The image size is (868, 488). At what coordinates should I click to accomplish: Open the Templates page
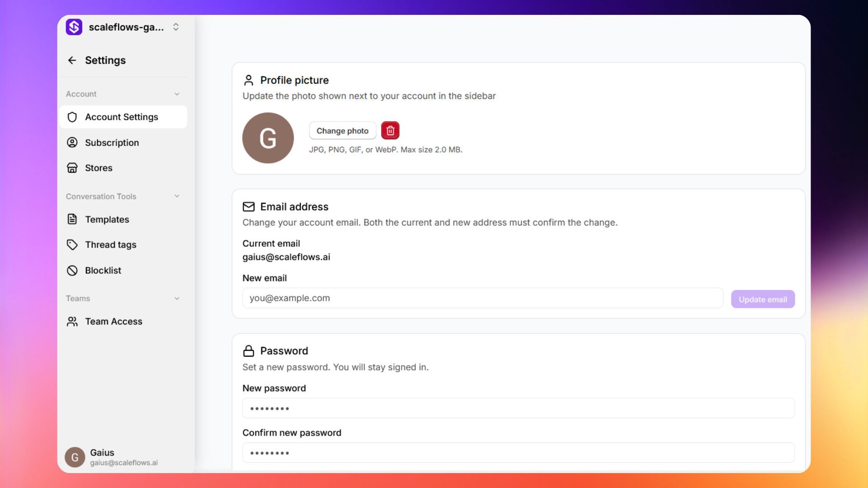coord(123,219)
